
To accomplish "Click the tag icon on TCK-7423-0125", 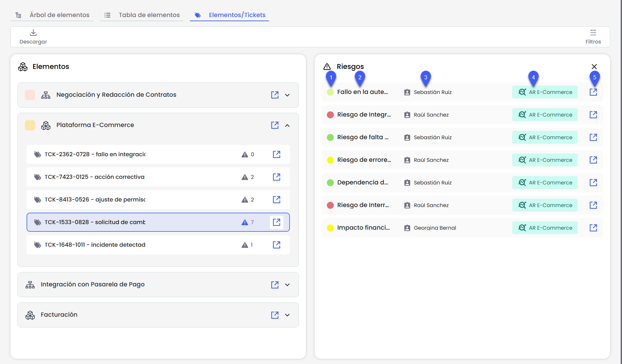I will click(38, 177).
